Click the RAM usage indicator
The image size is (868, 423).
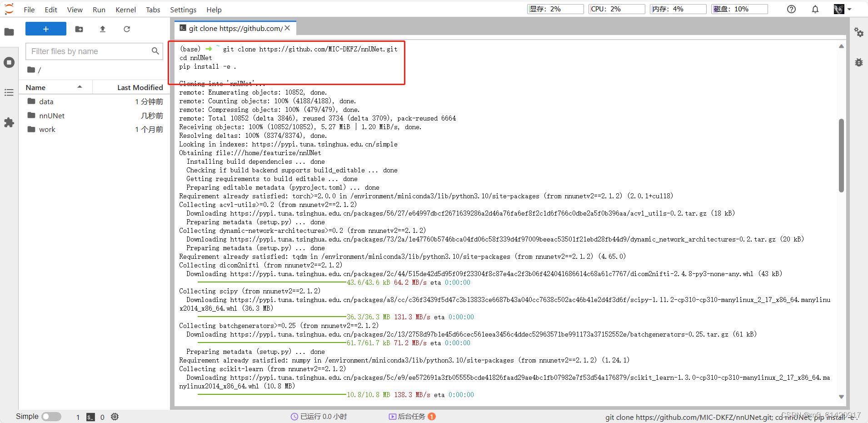click(x=678, y=9)
